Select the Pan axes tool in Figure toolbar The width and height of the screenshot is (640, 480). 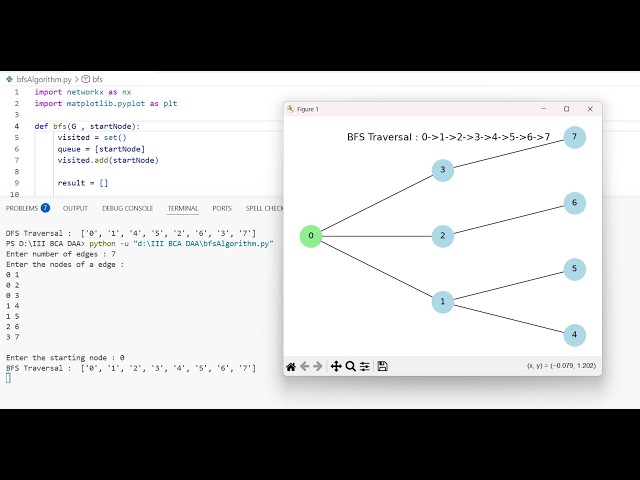tap(336, 367)
